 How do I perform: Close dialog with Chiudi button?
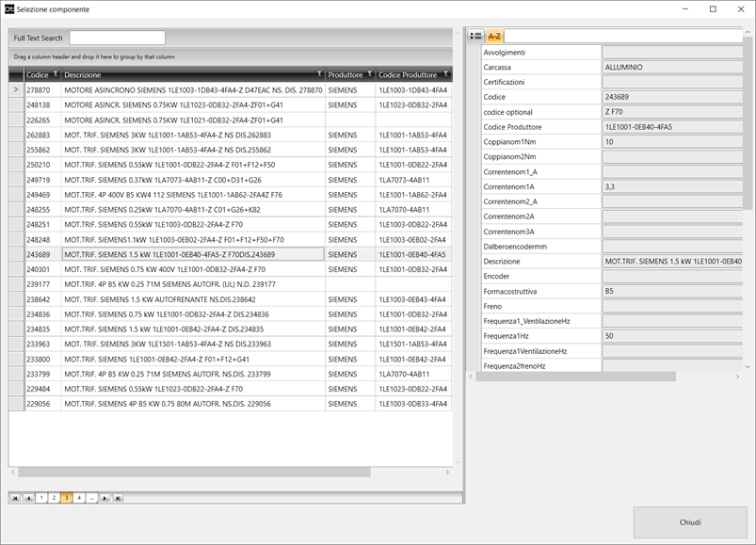click(x=690, y=522)
